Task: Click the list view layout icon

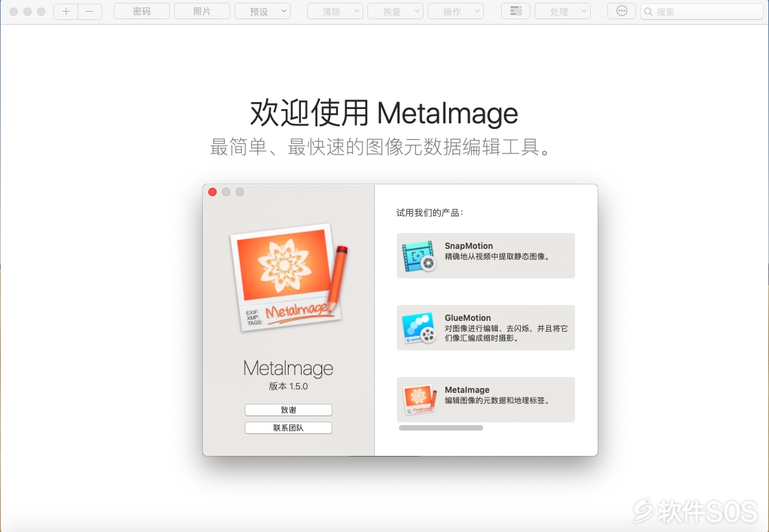Action: (x=515, y=11)
